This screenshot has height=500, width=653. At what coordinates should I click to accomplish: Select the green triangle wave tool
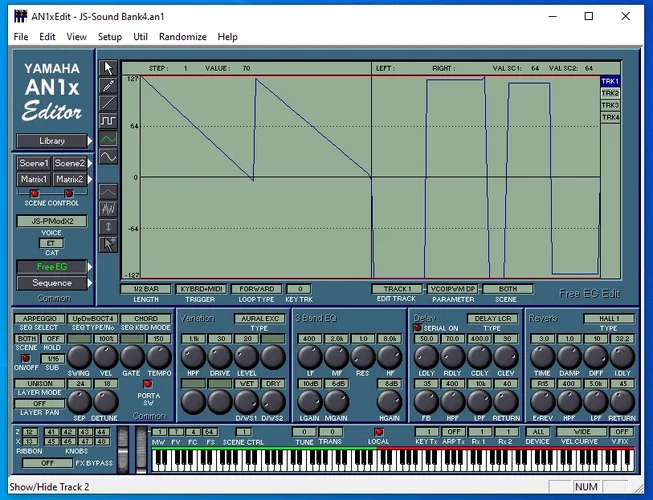tap(108, 139)
